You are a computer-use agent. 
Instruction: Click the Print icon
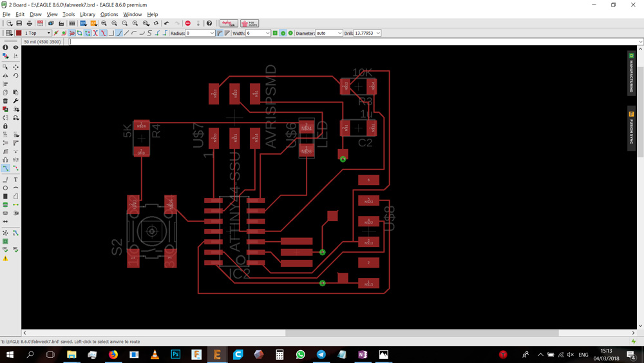[x=29, y=23]
